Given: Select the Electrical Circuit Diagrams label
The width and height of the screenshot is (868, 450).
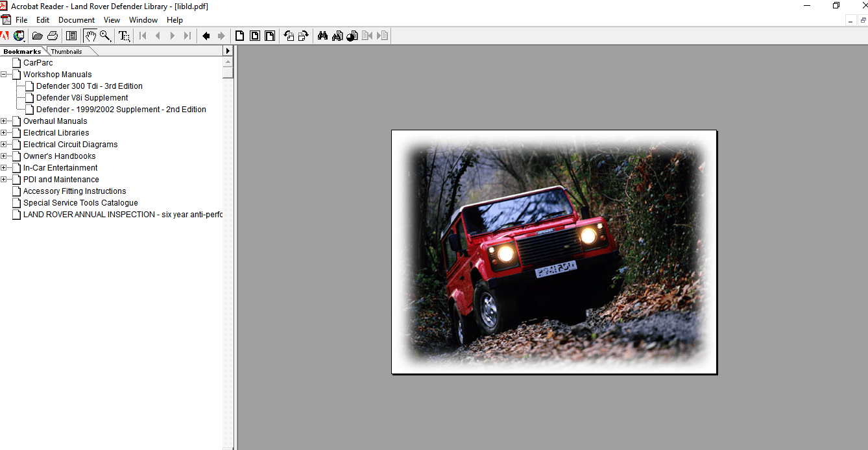Looking at the screenshot, I should click(x=71, y=145).
